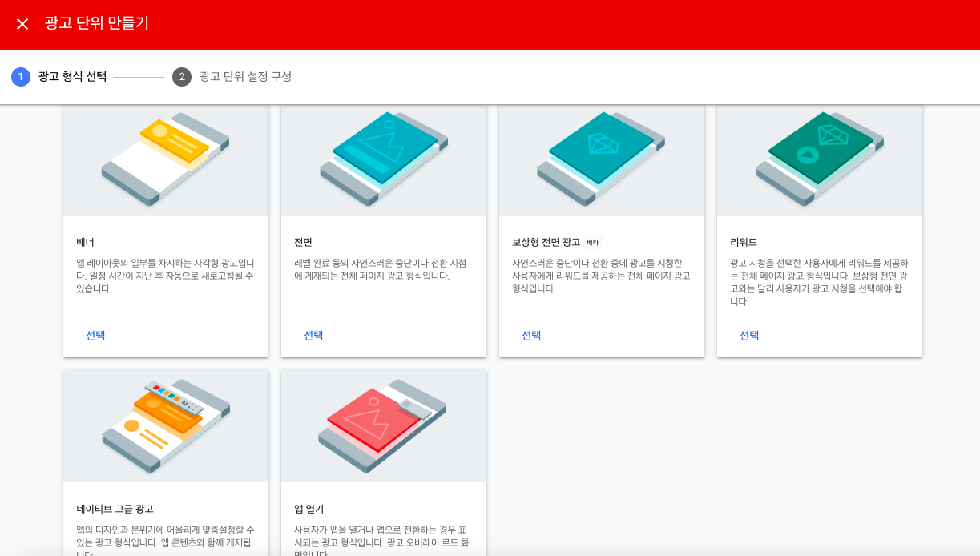Click the 앱 열기 ad format illustration
This screenshot has height=556, width=980.
click(x=384, y=425)
